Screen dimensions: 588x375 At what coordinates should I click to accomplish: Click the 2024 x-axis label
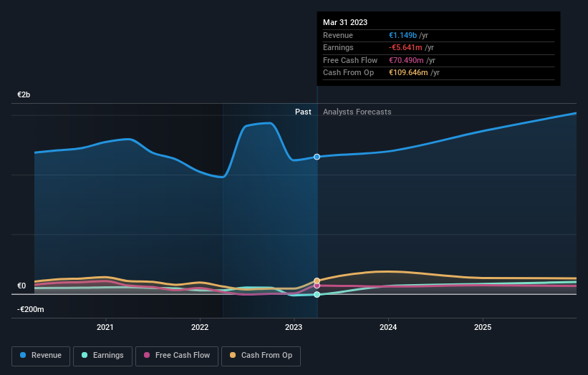click(x=388, y=328)
